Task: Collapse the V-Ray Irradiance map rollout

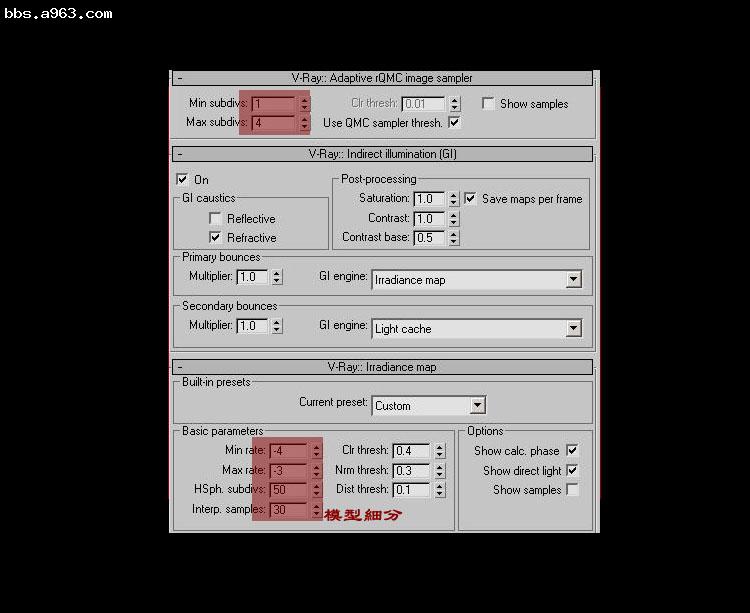Action: coord(382,367)
